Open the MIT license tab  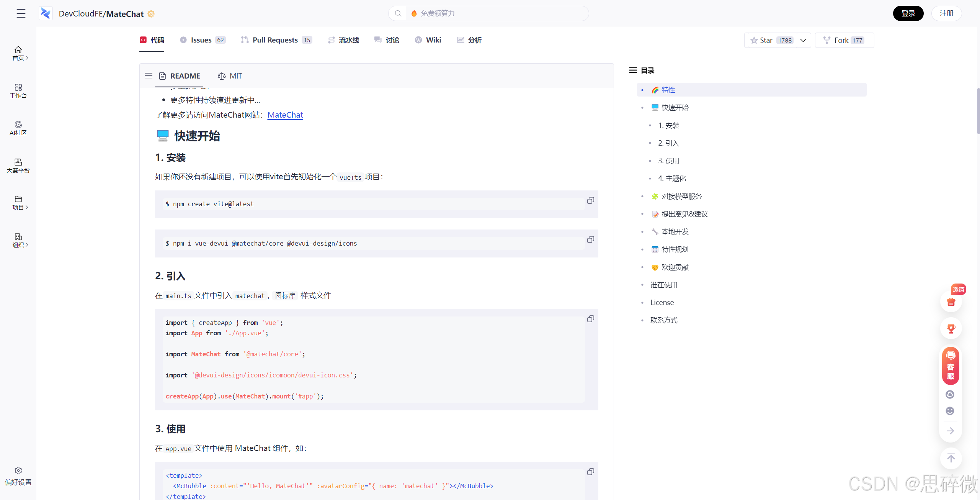[230, 76]
